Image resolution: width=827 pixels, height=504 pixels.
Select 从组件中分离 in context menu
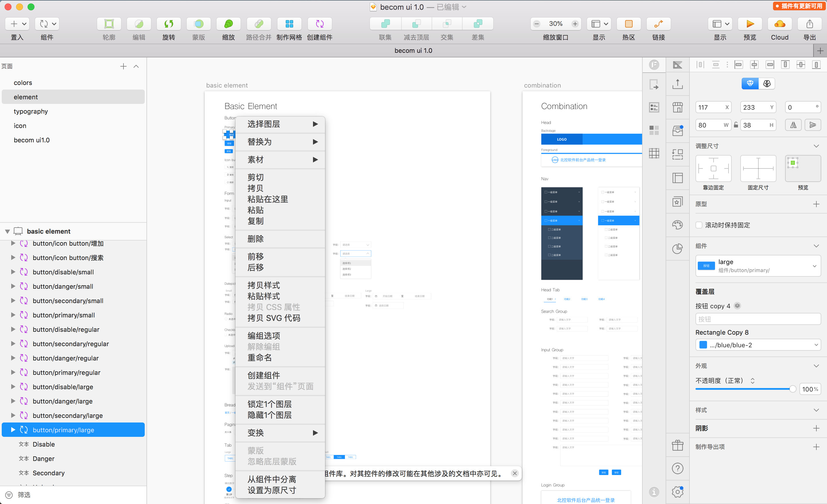pyautogui.click(x=272, y=479)
